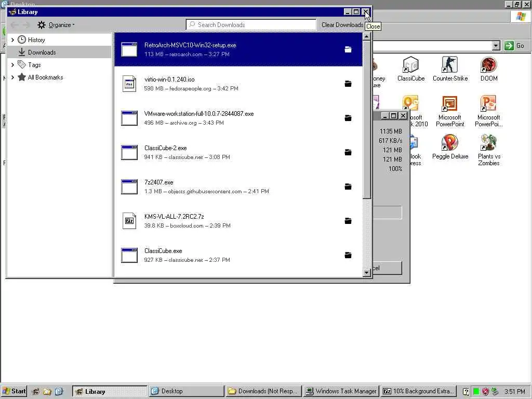Select virtio-win-0.1.240.iso file name

[169, 79]
